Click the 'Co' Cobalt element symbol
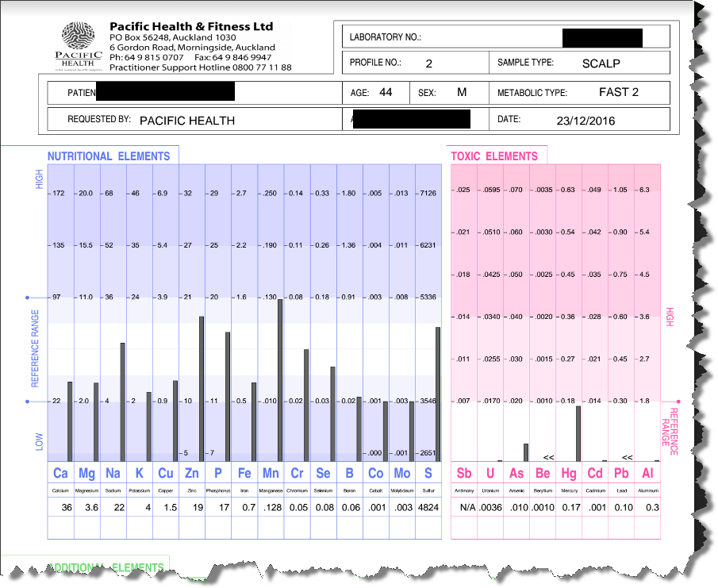 (x=375, y=473)
